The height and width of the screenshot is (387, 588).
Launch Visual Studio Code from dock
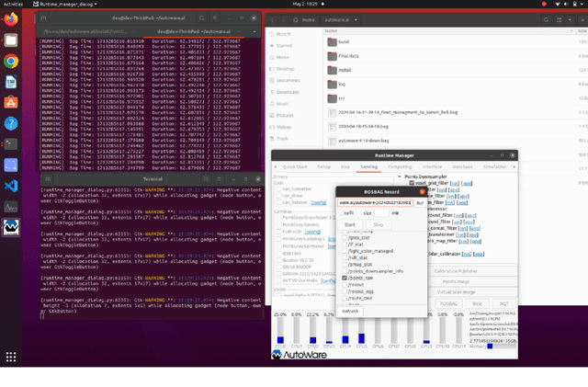[11, 186]
